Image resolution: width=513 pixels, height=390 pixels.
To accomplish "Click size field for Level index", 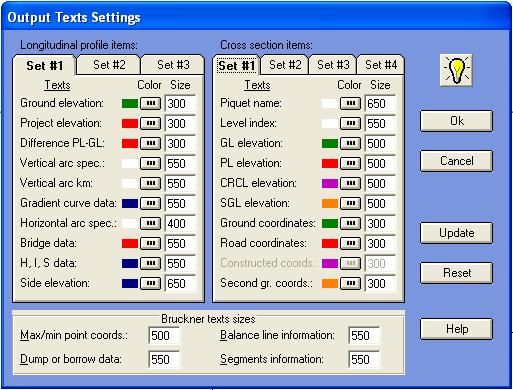I will click(x=380, y=124).
